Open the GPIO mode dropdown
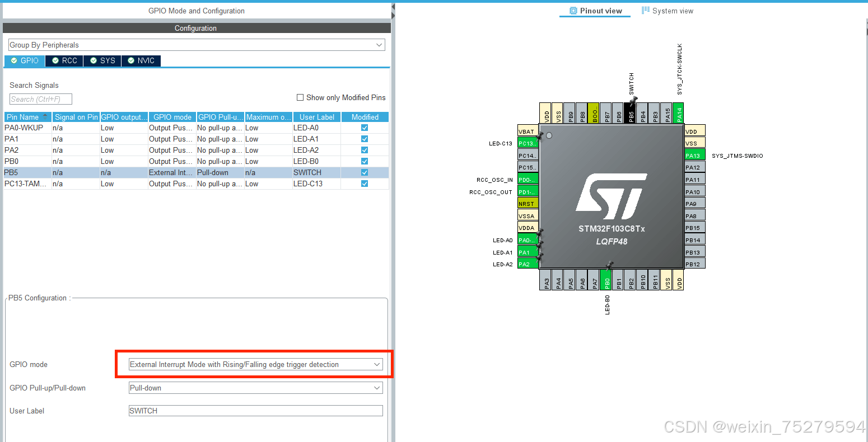The height and width of the screenshot is (442, 868). [255, 364]
